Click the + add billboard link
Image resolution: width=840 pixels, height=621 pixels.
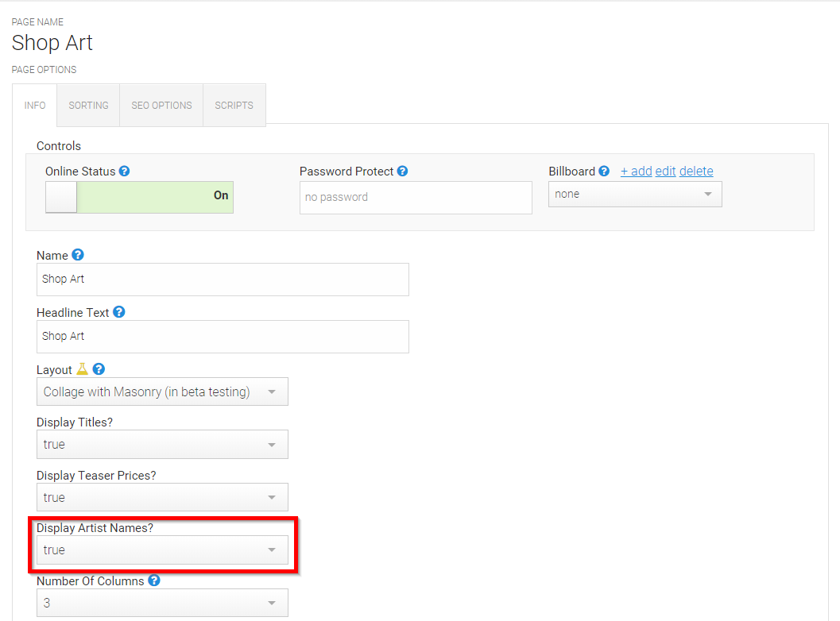point(636,172)
